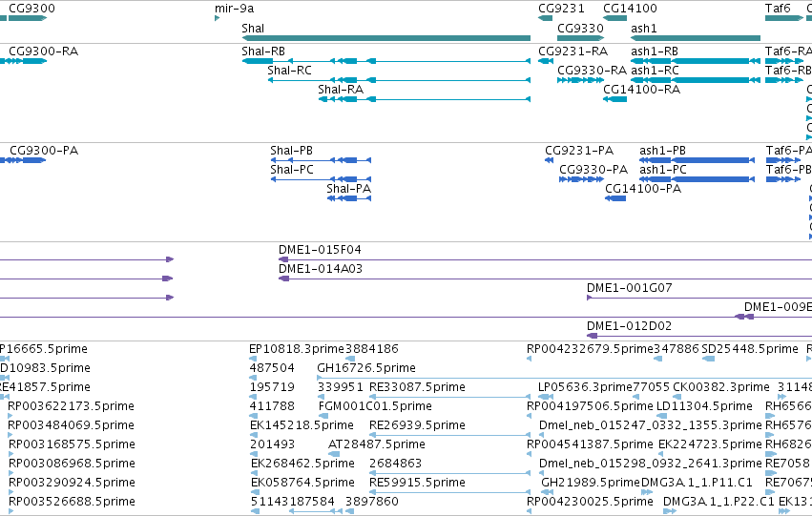
Task: Open the RP004232679.5prime EST label
Action: pyautogui.click(x=590, y=349)
